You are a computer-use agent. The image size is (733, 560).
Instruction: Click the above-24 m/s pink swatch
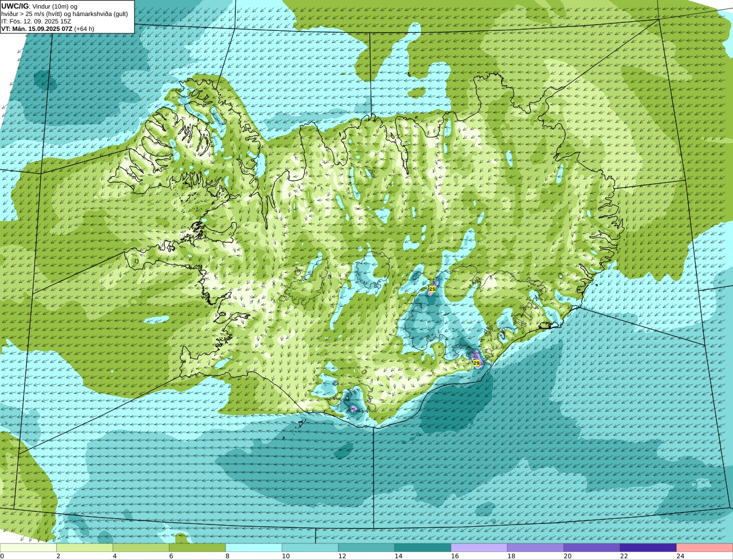(705, 548)
